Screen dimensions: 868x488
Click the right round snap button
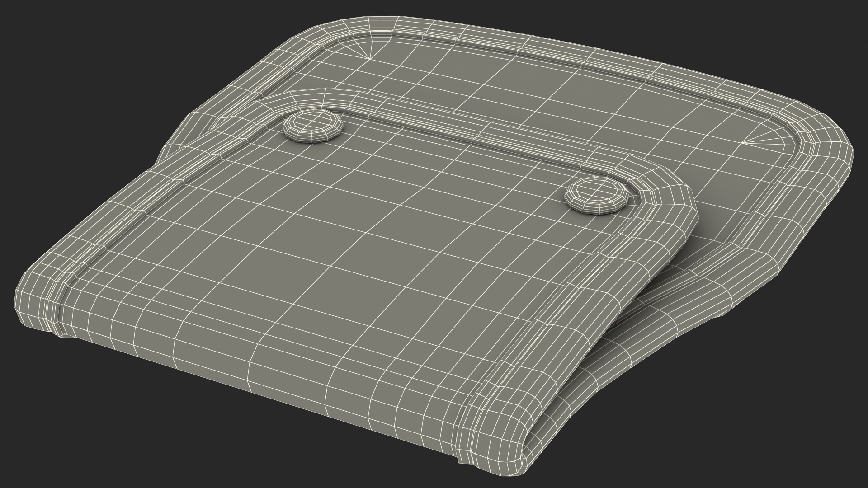pyautogui.click(x=597, y=195)
